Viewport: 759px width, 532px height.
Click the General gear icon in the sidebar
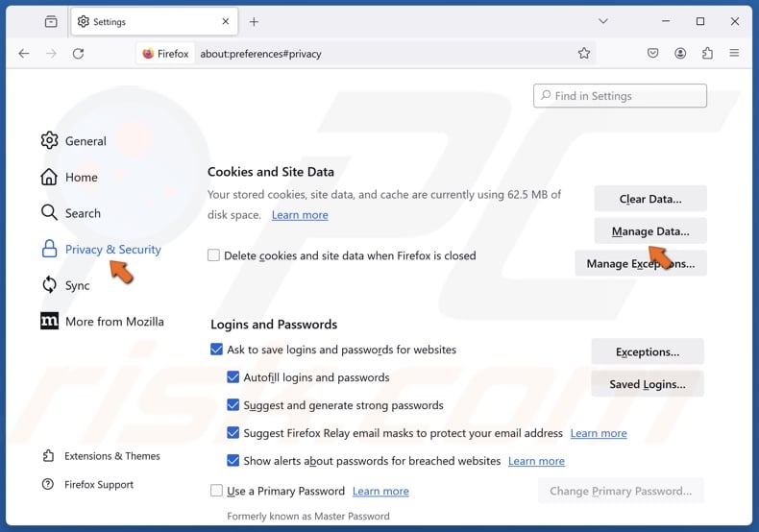tap(49, 141)
